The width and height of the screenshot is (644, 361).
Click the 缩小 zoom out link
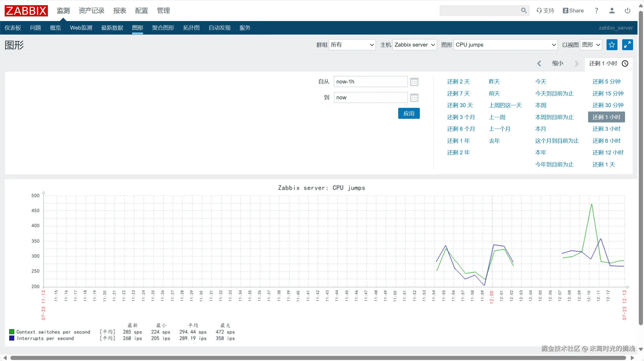[558, 63]
